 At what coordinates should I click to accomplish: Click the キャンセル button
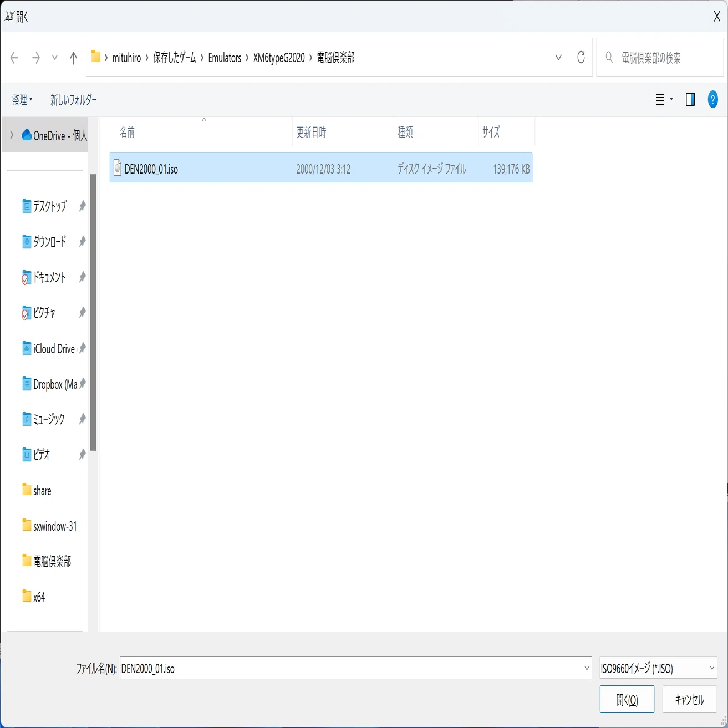click(689, 699)
